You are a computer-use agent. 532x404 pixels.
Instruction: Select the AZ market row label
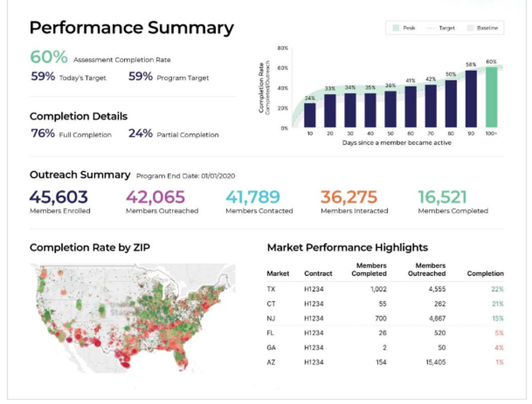(x=271, y=363)
